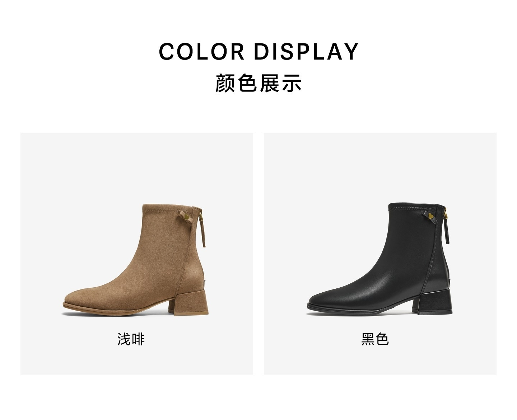517x420 pixels.
Task: Click the 颜色展示 subtitle text
Action: tap(258, 84)
